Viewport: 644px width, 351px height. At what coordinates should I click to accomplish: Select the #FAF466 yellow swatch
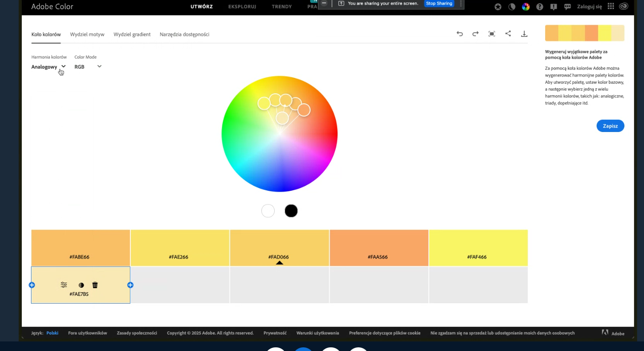click(478, 248)
